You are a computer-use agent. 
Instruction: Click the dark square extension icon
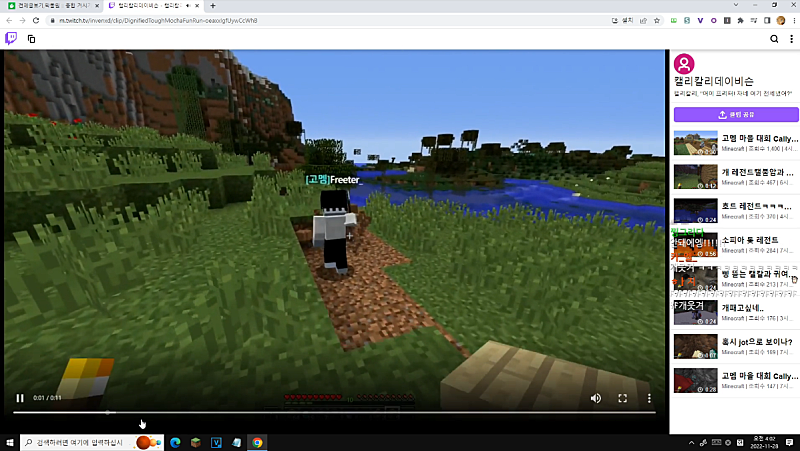(x=727, y=20)
